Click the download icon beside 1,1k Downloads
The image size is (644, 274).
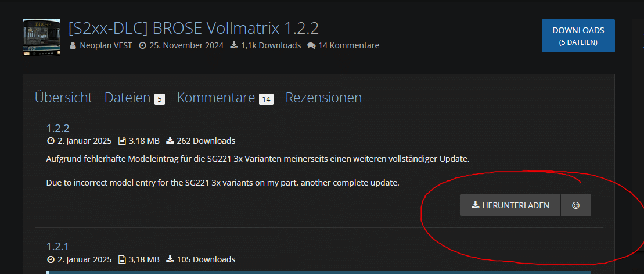234,45
